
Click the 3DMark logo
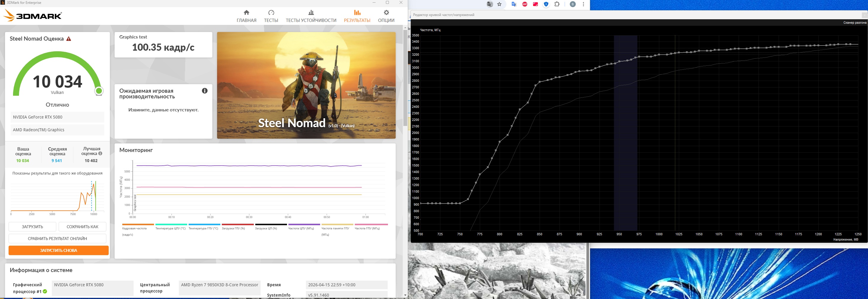[33, 15]
